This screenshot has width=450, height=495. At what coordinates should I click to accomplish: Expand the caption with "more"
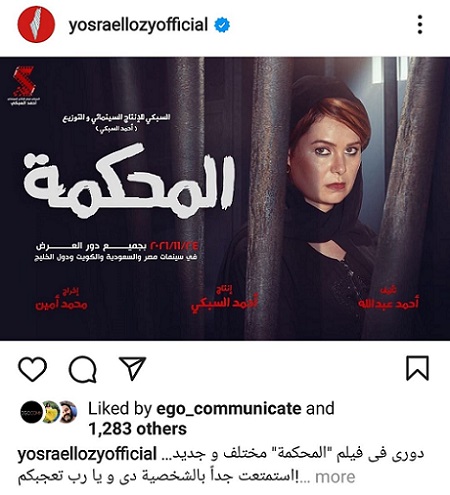pos(335,477)
